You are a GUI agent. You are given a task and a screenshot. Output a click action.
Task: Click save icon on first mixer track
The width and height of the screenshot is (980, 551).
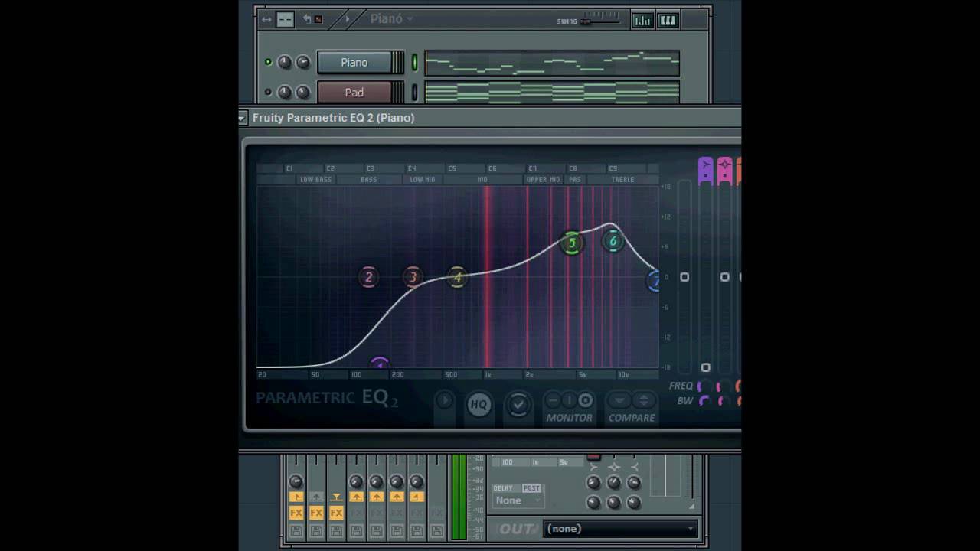(296, 530)
